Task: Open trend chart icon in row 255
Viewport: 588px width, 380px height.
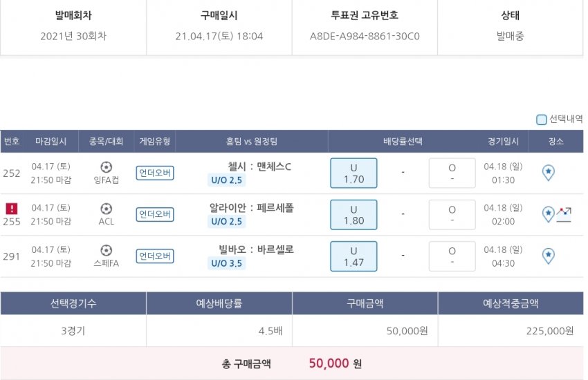Action: click(x=564, y=214)
